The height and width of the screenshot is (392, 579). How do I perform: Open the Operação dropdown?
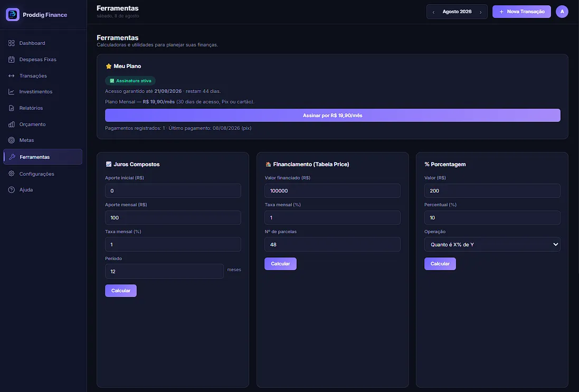point(492,244)
